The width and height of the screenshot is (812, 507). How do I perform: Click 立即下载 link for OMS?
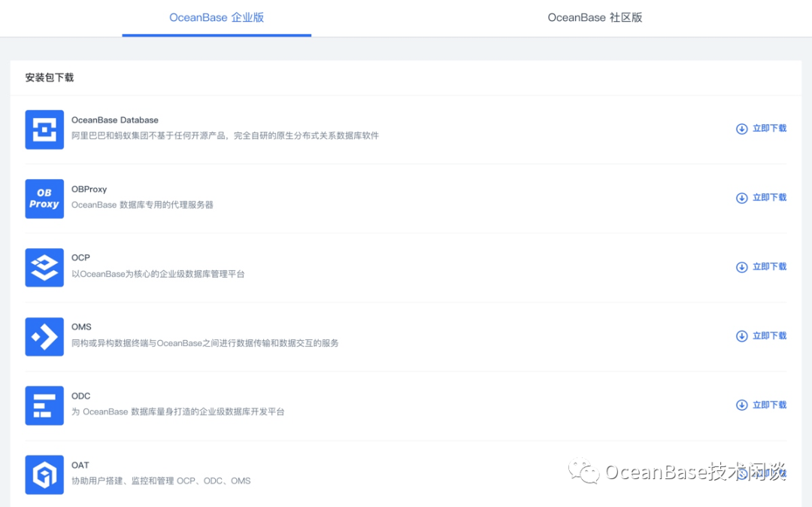tap(769, 335)
